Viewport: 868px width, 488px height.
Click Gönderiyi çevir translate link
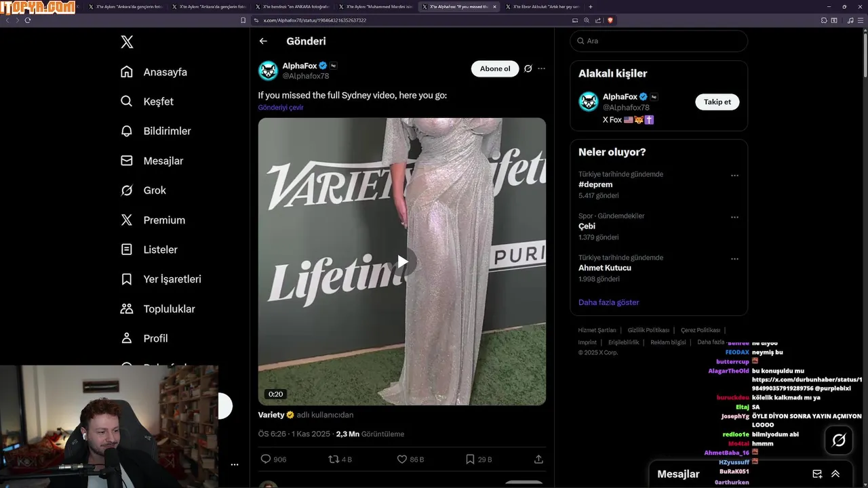281,107
